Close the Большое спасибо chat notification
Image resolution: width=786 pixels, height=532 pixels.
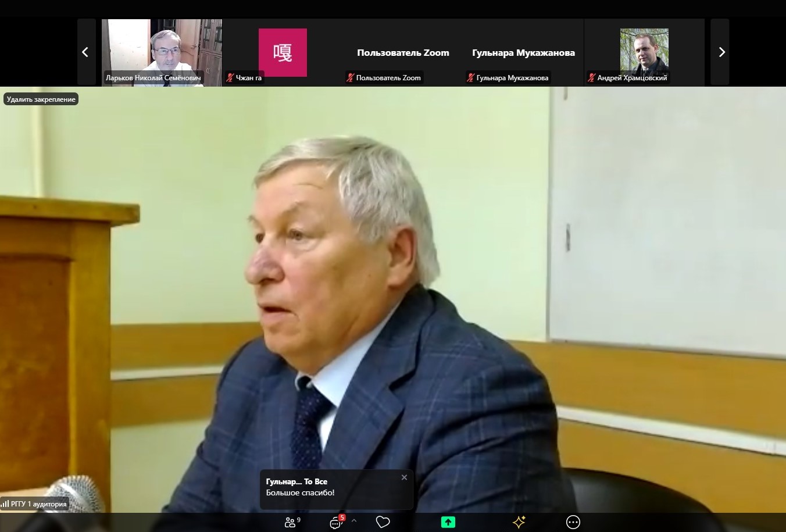coord(404,477)
